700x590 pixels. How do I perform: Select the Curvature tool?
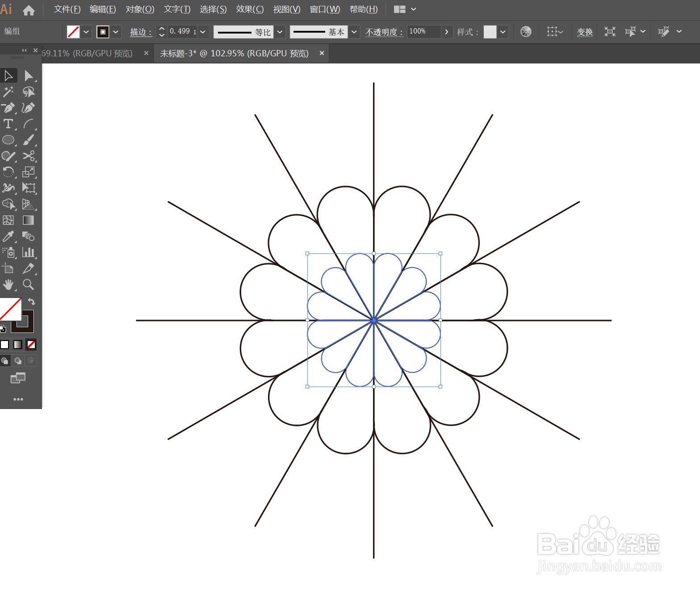click(29, 108)
